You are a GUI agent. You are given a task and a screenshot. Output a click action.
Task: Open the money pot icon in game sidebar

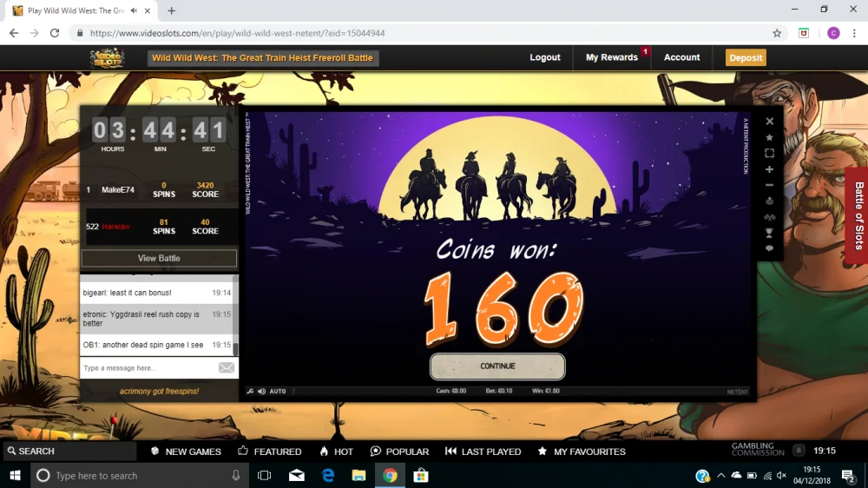click(769, 201)
